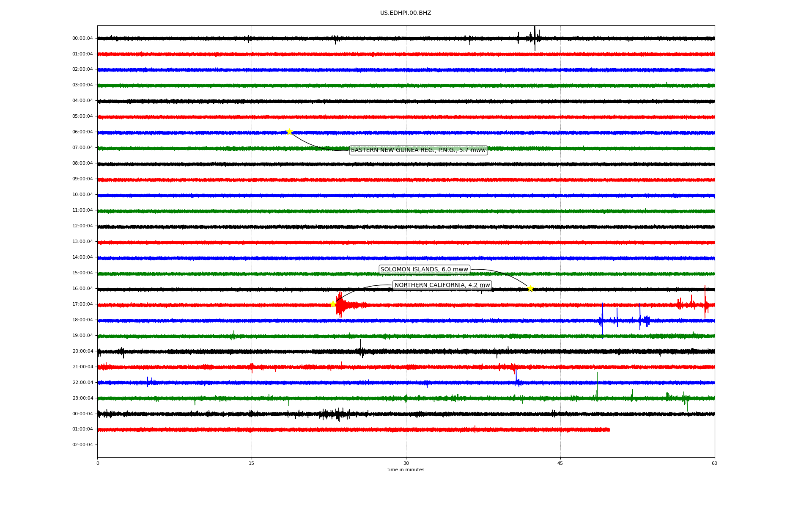The height and width of the screenshot is (508, 812).
Task: Click the US.EDHPI.00.BHZ plot title
Action: coord(405,13)
